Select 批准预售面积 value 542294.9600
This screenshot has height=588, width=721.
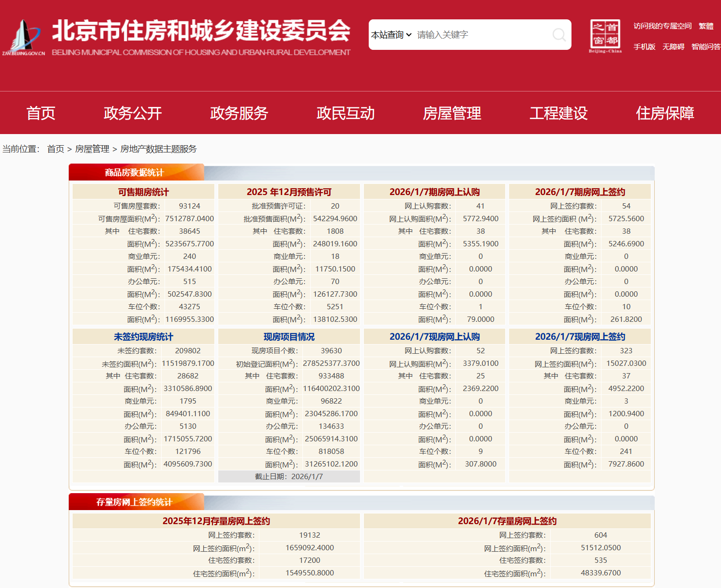click(335, 219)
